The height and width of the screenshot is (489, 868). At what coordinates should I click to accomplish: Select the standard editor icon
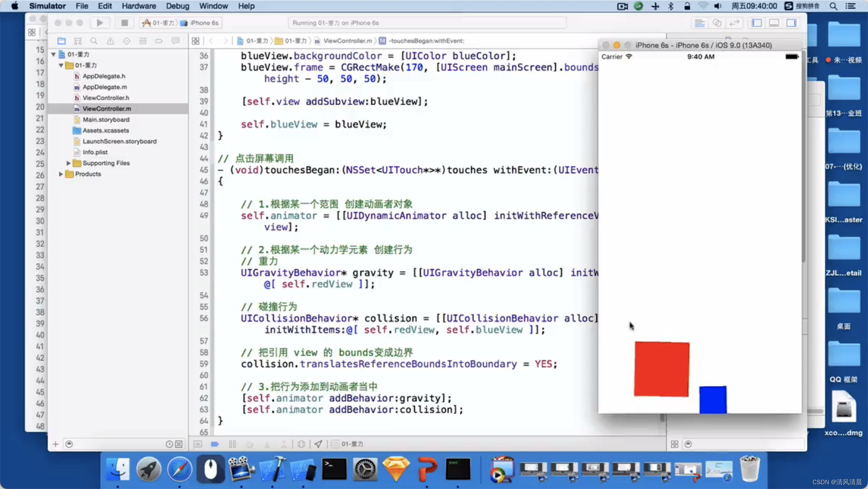[699, 23]
